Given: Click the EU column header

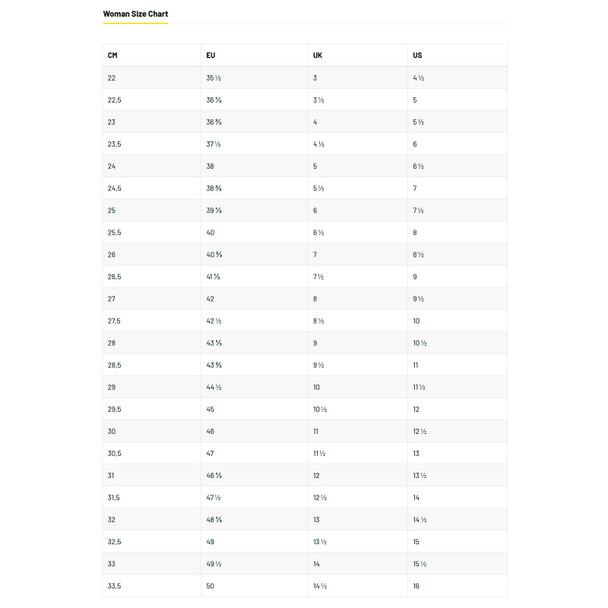Looking at the screenshot, I should click(210, 55).
